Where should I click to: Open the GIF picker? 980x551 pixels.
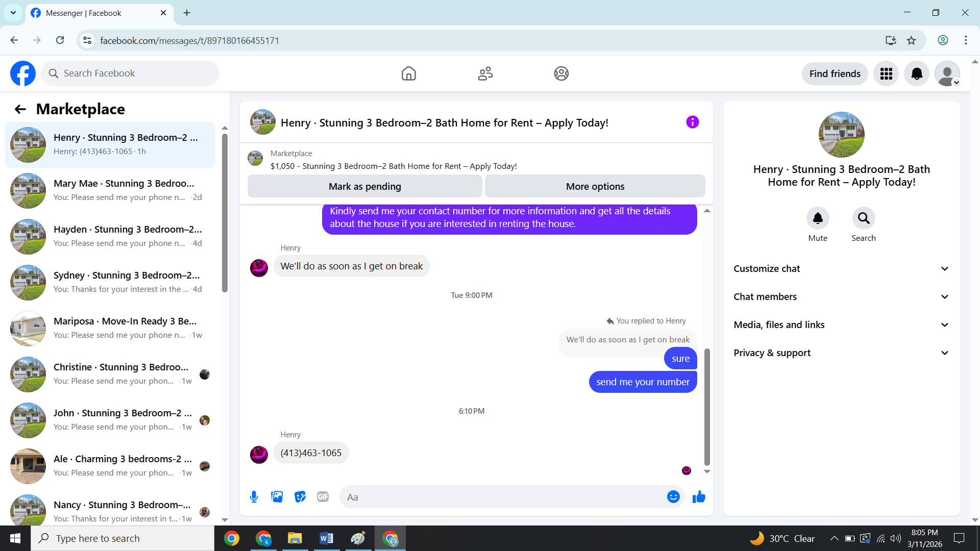323,497
